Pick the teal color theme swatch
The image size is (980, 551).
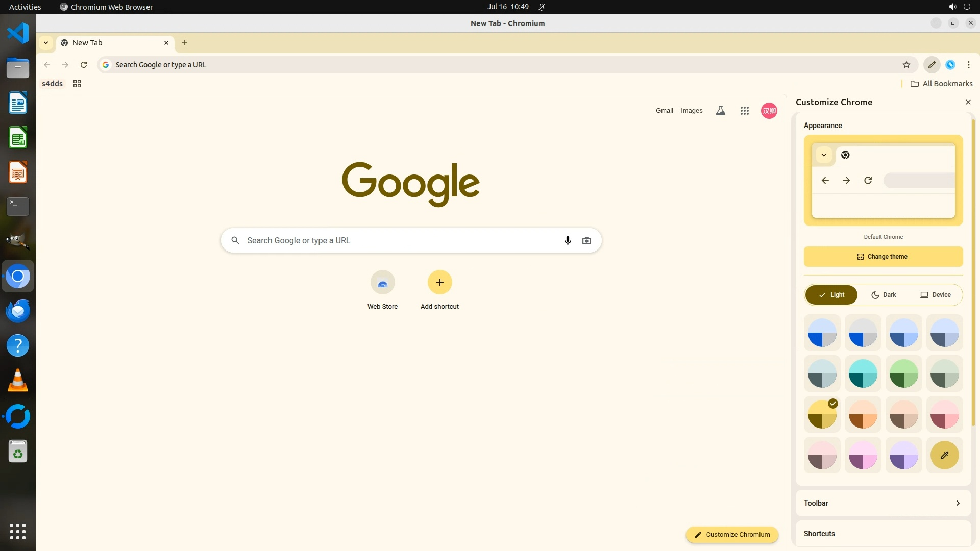[x=863, y=373]
